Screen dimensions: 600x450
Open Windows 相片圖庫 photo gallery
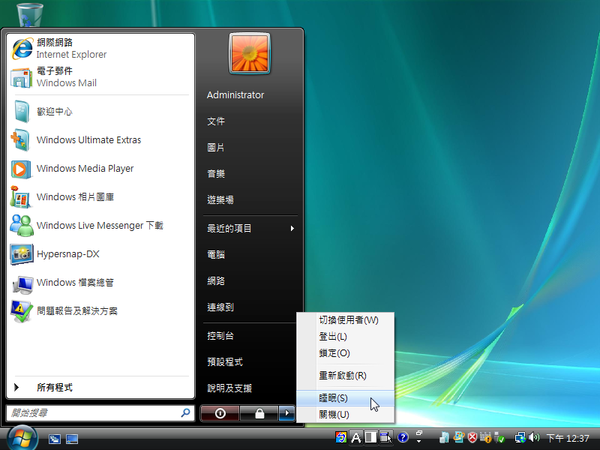click(100, 197)
